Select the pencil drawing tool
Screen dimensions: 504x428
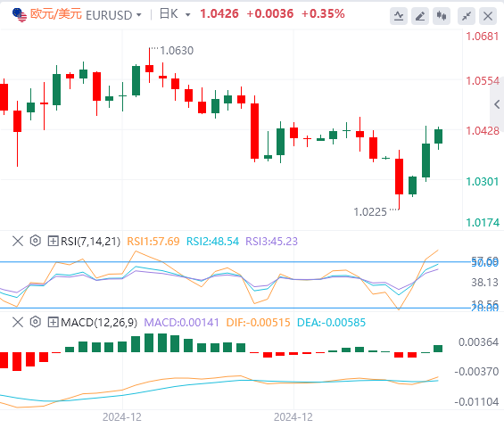point(420,16)
